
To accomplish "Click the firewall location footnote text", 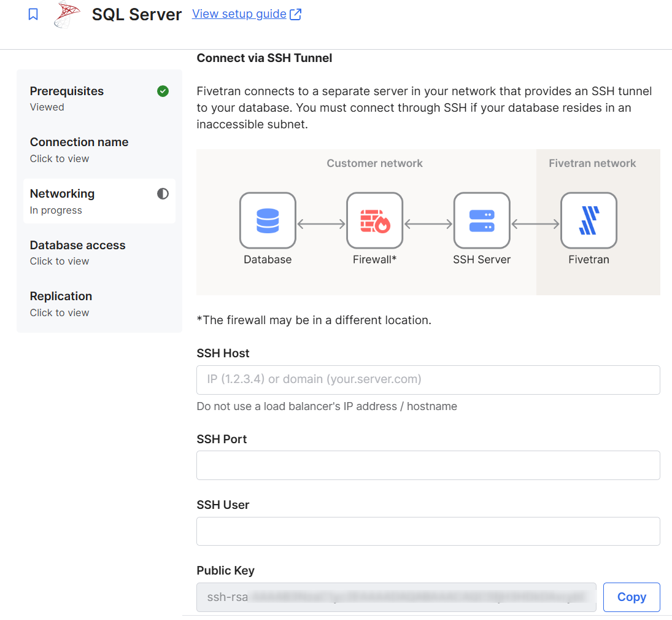I will coord(314,320).
